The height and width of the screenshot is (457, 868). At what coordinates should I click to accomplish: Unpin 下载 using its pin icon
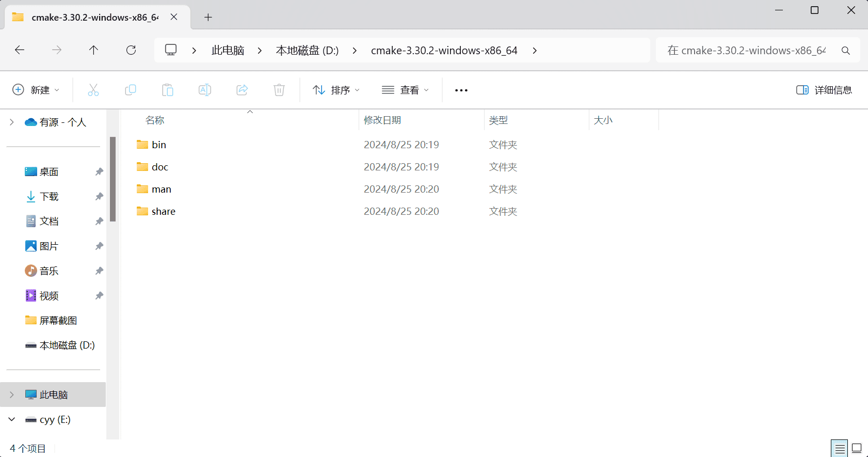(99, 196)
